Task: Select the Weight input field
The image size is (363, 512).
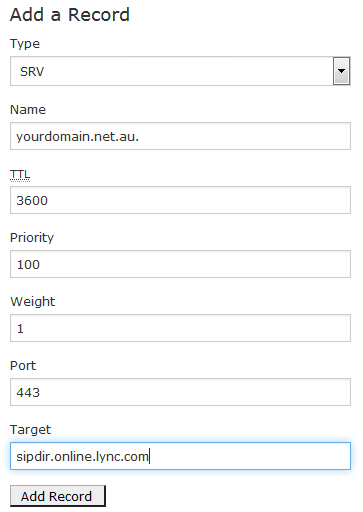Action: (180, 328)
